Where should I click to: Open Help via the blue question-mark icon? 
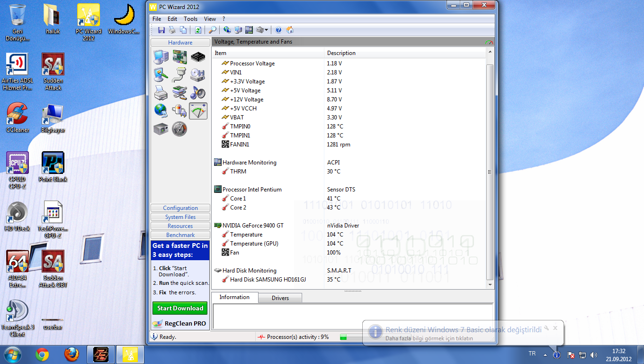278,30
